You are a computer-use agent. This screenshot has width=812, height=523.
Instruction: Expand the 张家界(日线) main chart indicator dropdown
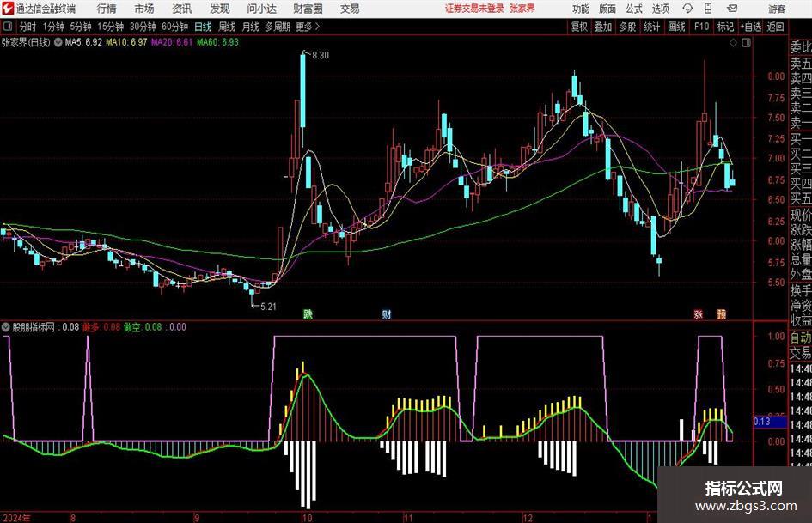[58, 42]
